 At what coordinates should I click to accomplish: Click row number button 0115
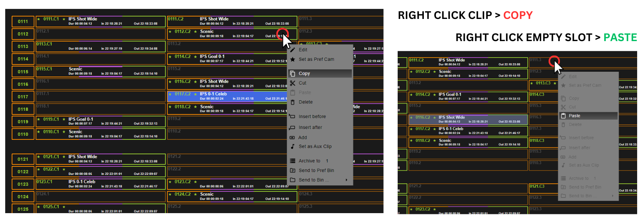coord(23,72)
